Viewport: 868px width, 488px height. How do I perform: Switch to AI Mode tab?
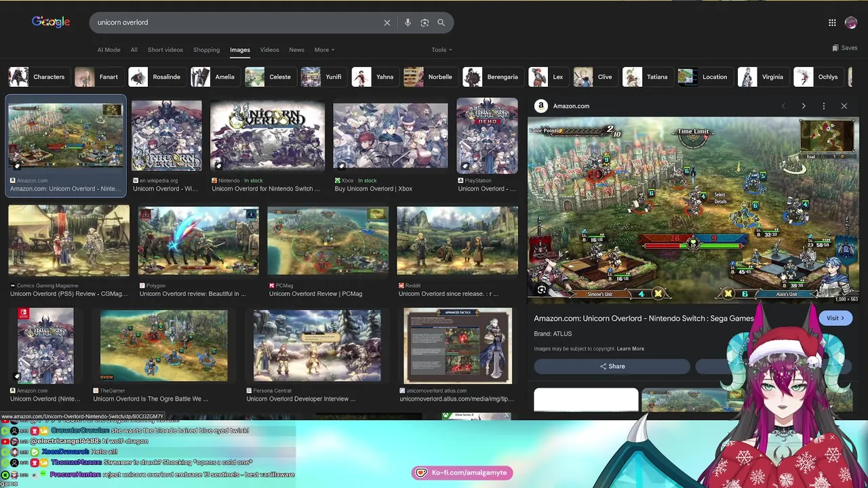click(108, 49)
